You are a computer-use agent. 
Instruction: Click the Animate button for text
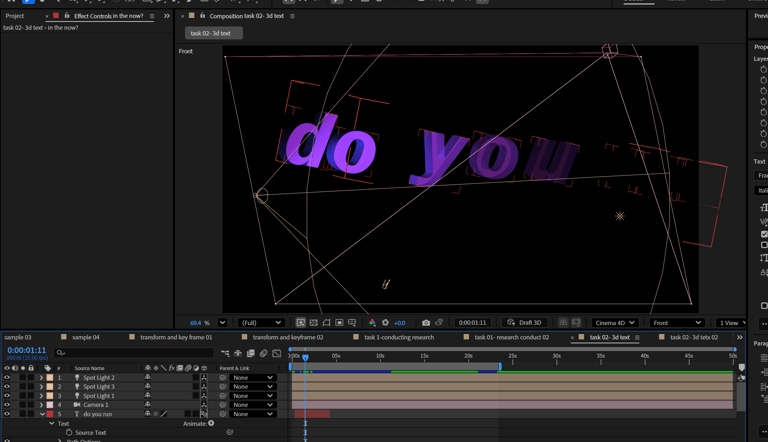(211, 423)
